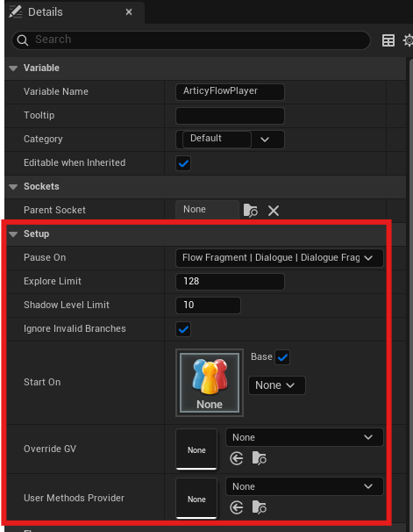Viewport: 413px width, 532px height.
Task: Use selected asset arrow for Override GV
Action: (x=236, y=459)
